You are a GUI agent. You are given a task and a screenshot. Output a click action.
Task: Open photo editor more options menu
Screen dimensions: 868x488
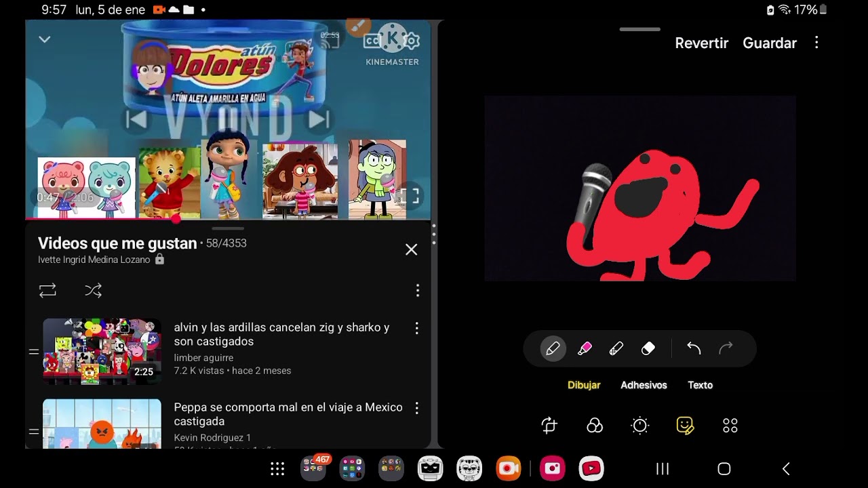tap(816, 43)
